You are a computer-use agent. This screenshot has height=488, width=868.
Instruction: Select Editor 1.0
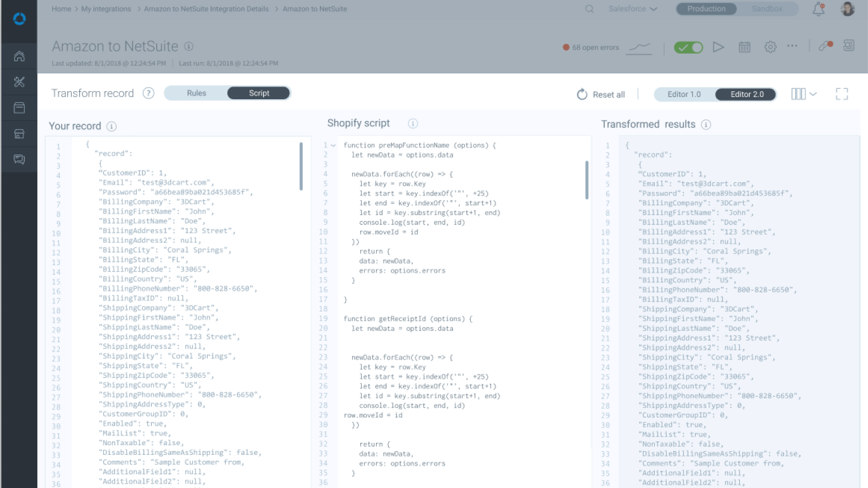[x=684, y=94]
